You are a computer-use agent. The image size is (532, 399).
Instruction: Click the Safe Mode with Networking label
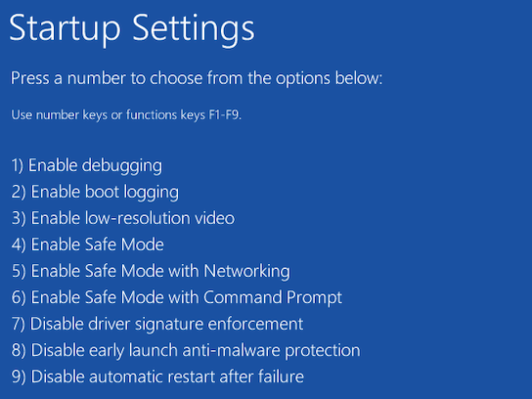[x=151, y=271]
